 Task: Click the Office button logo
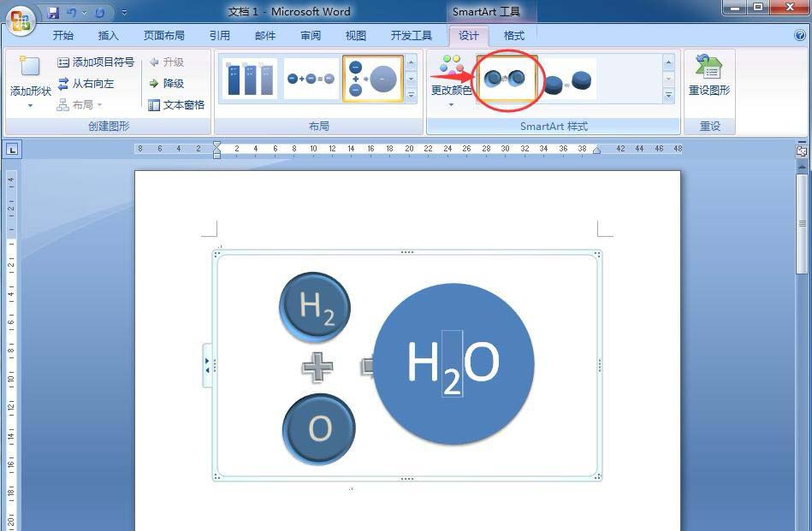(x=20, y=21)
